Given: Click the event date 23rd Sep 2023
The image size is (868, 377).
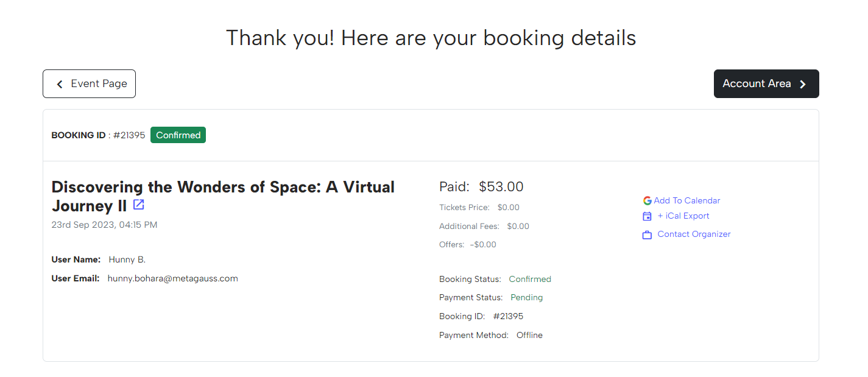Looking at the screenshot, I should 104,225.
